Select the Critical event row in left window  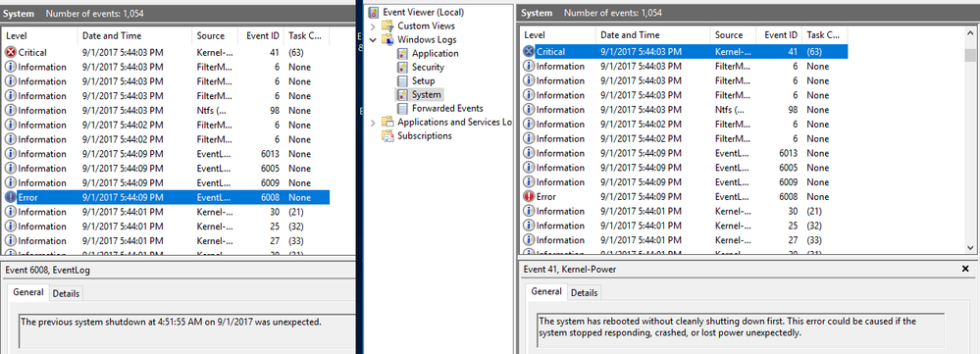click(x=166, y=52)
